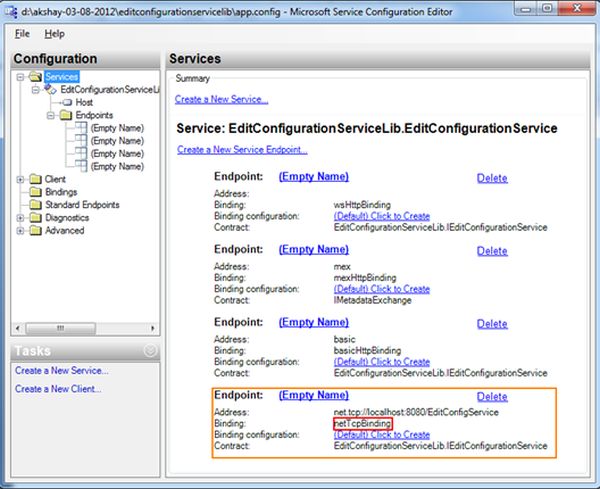The width and height of the screenshot is (600, 489).
Task: Create binding configuration for mexHttpBinding endpoint
Action: click(382, 289)
